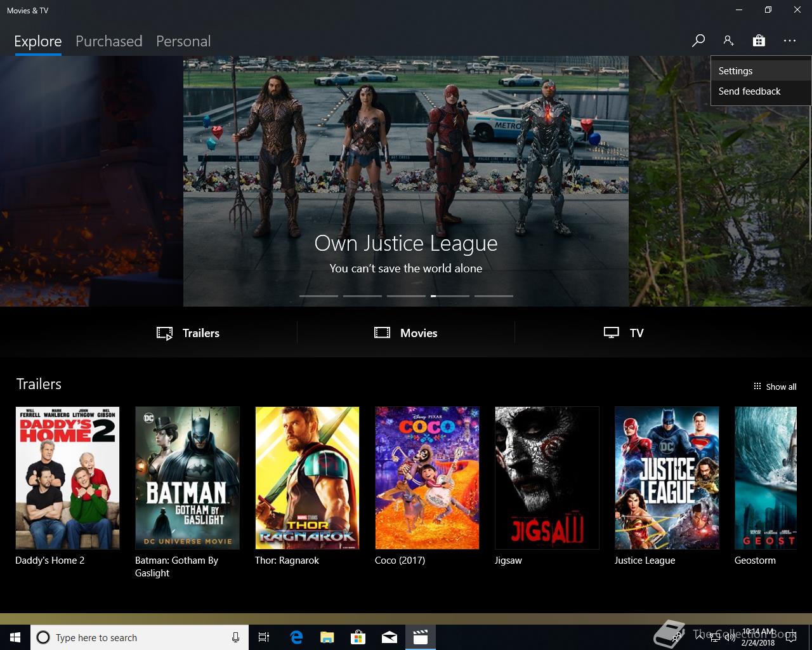The width and height of the screenshot is (812, 650).
Task: Click the Show all grid icon
Action: point(757,386)
